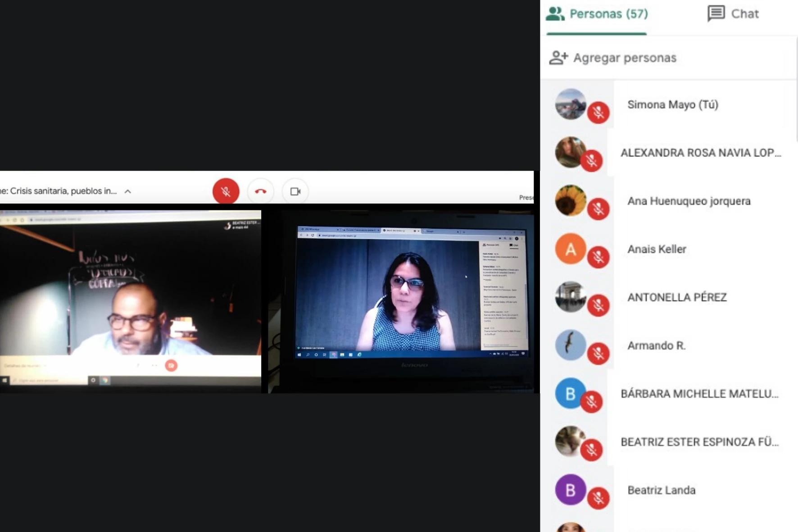The width and height of the screenshot is (798, 532).
Task: Open the Chat tab
Action: 733,14
